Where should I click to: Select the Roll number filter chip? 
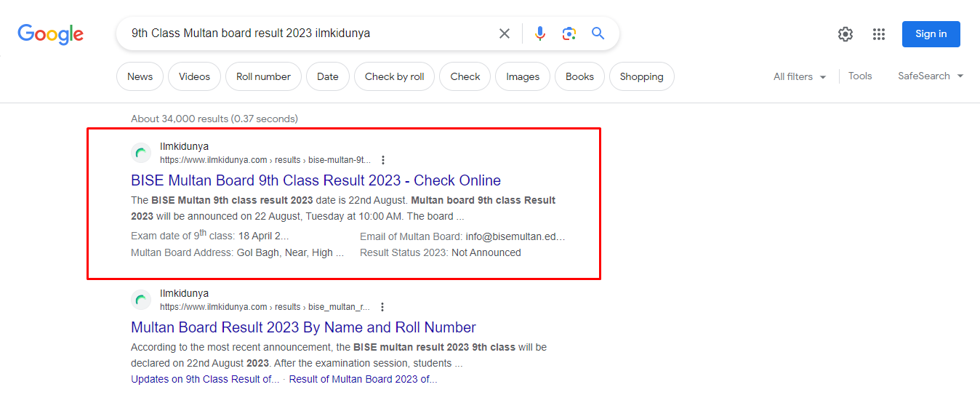[263, 76]
